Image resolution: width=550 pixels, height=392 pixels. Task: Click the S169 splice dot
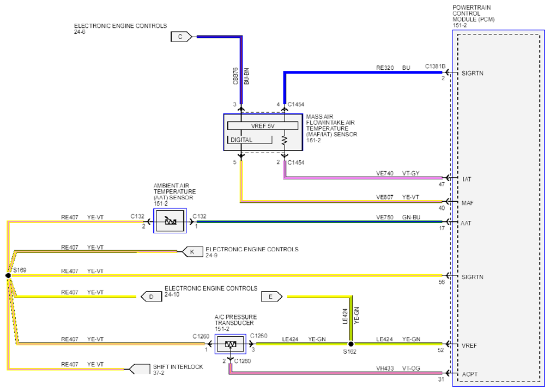point(8,275)
